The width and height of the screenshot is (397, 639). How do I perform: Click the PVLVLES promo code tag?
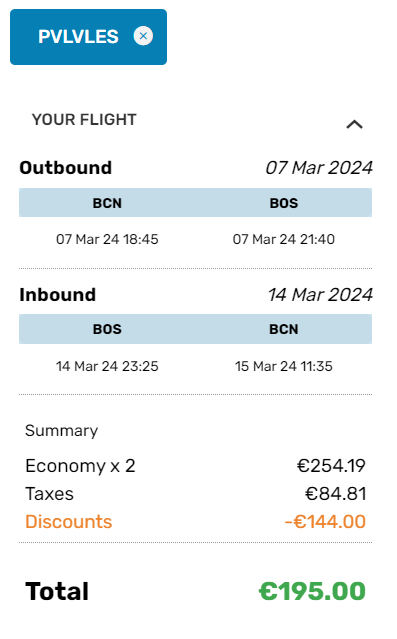(88, 37)
